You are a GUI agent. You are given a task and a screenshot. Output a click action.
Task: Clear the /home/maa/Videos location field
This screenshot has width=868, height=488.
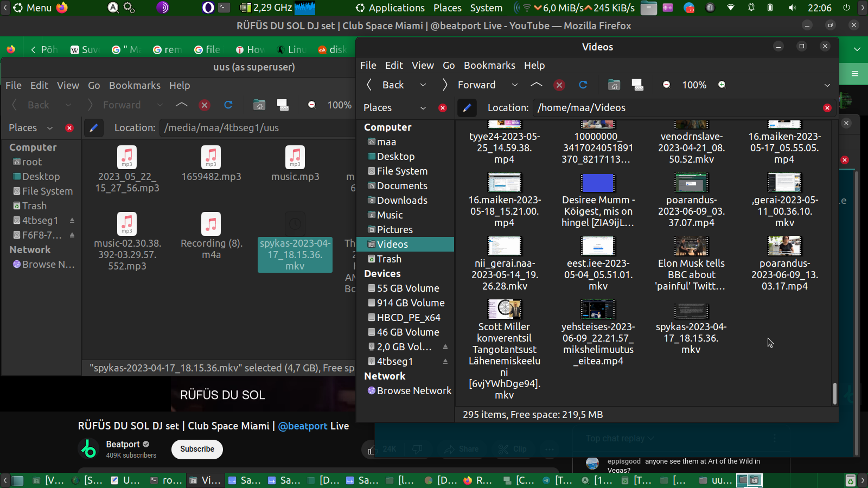(827, 108)
